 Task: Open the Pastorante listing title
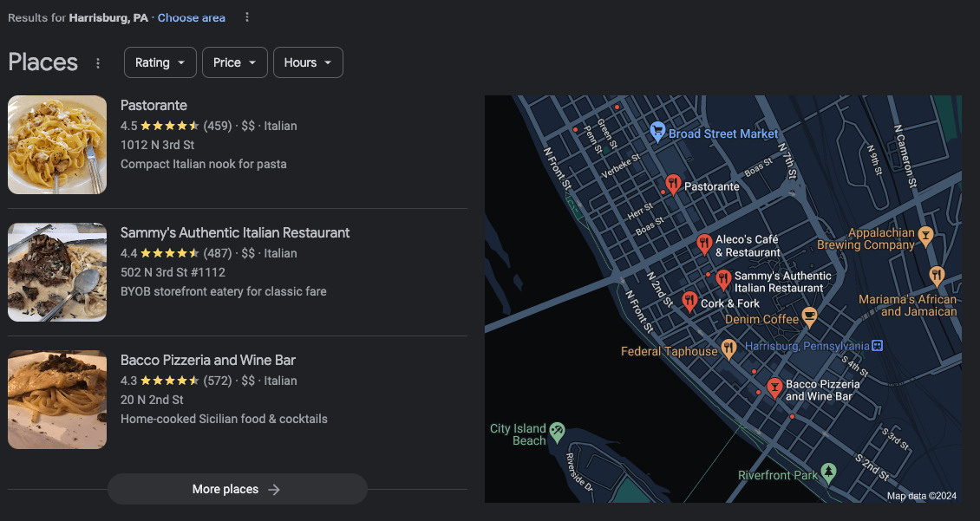[154, 105]
